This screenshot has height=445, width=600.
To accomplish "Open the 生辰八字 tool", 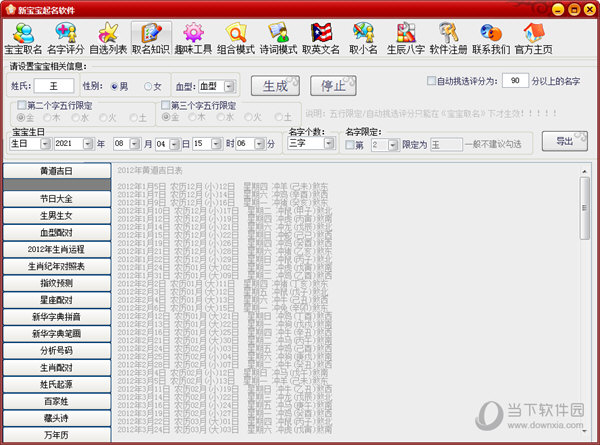I will pyautogui.click(x=406, y=39).
